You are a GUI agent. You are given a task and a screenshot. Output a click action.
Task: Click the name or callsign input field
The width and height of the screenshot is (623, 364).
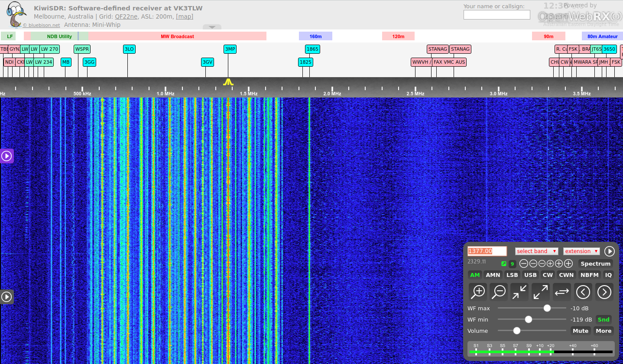tap(496, 15)
